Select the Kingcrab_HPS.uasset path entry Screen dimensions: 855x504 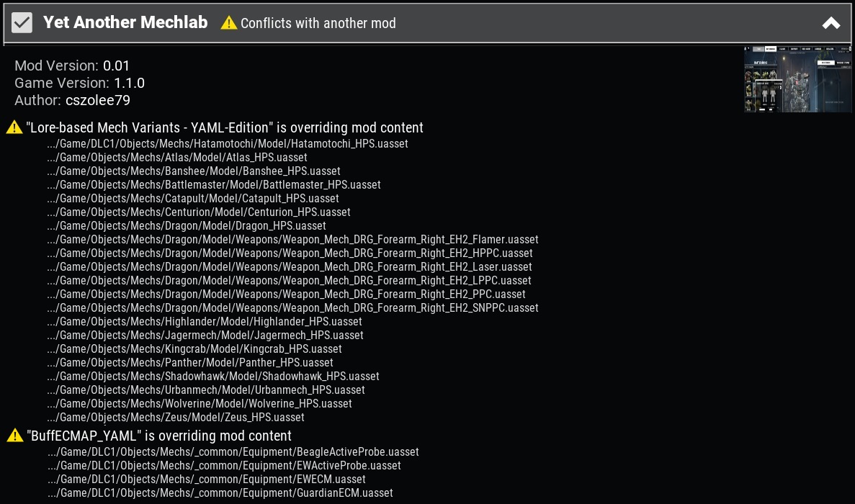tap(194, 348)
